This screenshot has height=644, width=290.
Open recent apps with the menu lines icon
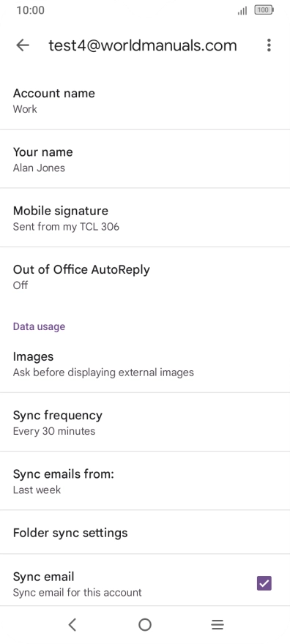tap(218, 625)
